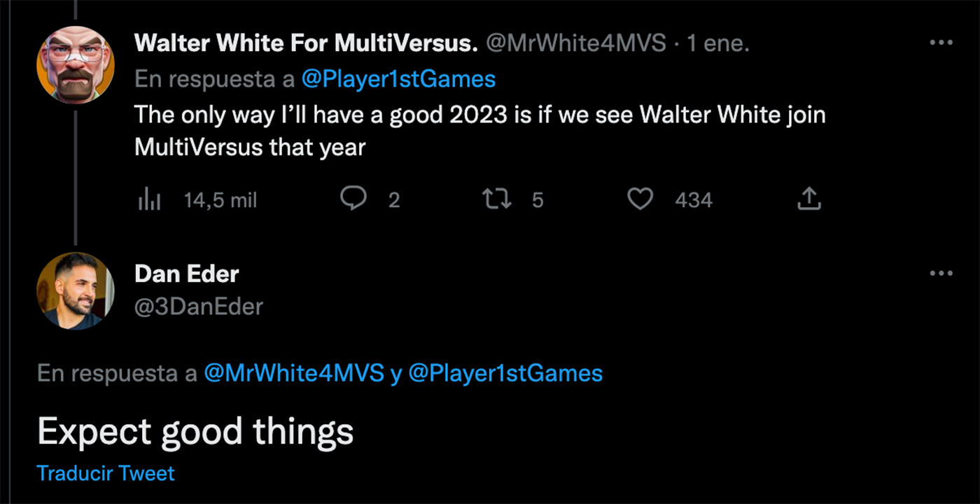Click the "Expect good things" tweet text
980x504 pixels.
tap(195, 431)
